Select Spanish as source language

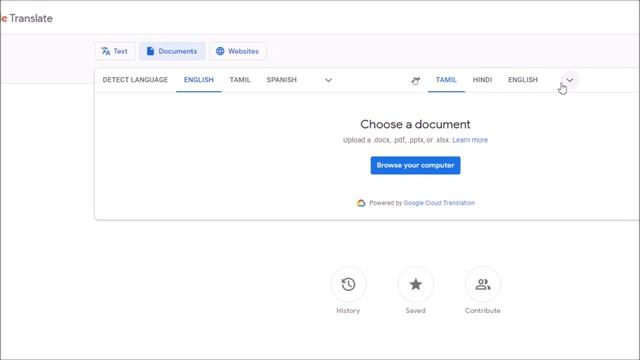tap(282, 80)
